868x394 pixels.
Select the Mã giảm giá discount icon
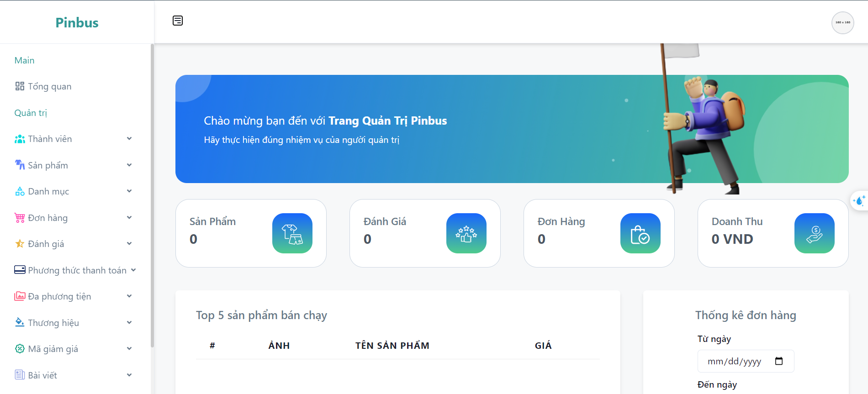click(x=20, y=349)
